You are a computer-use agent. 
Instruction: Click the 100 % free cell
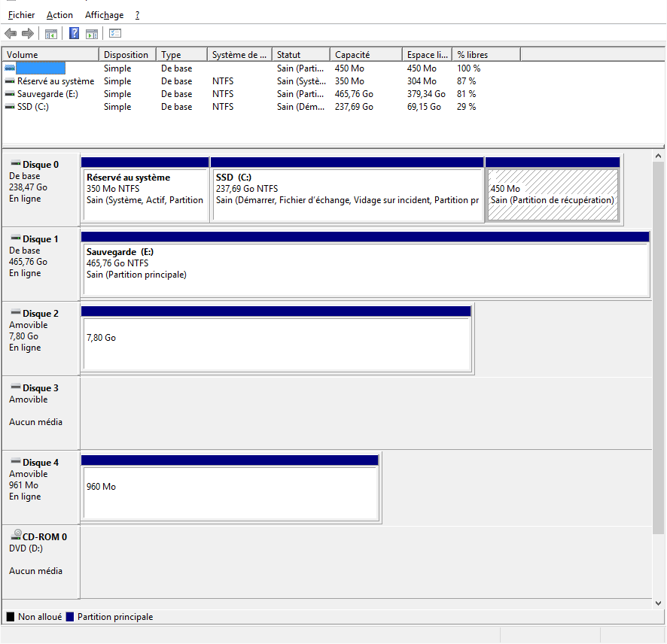[468, 68]
